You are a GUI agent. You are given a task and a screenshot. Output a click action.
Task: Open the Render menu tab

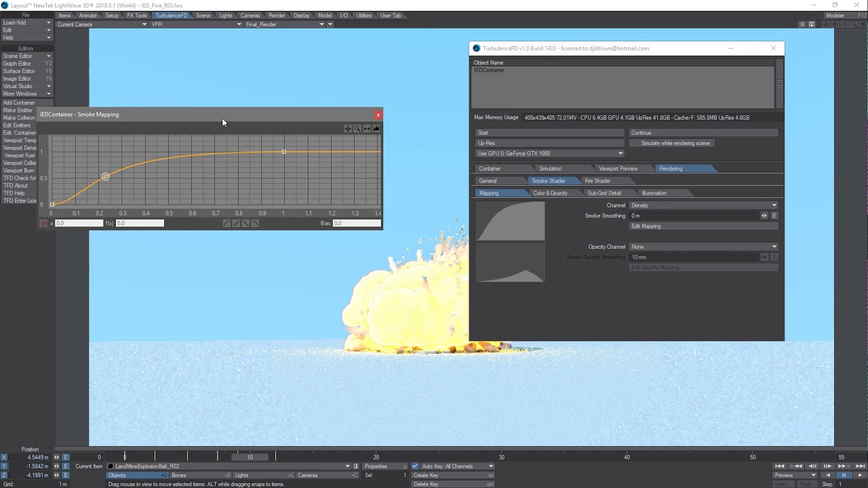277,16
